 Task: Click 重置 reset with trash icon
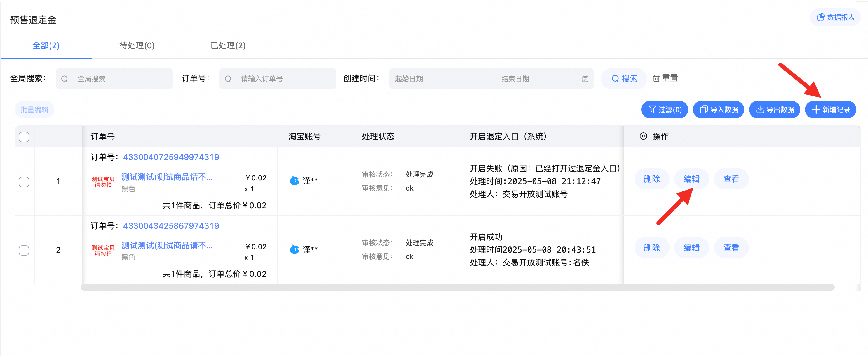point(665,78)
